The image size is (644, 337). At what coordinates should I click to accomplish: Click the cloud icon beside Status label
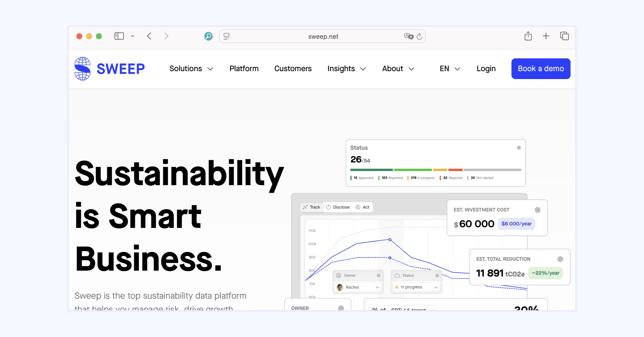pyautogui.click(x=397, y=276)
